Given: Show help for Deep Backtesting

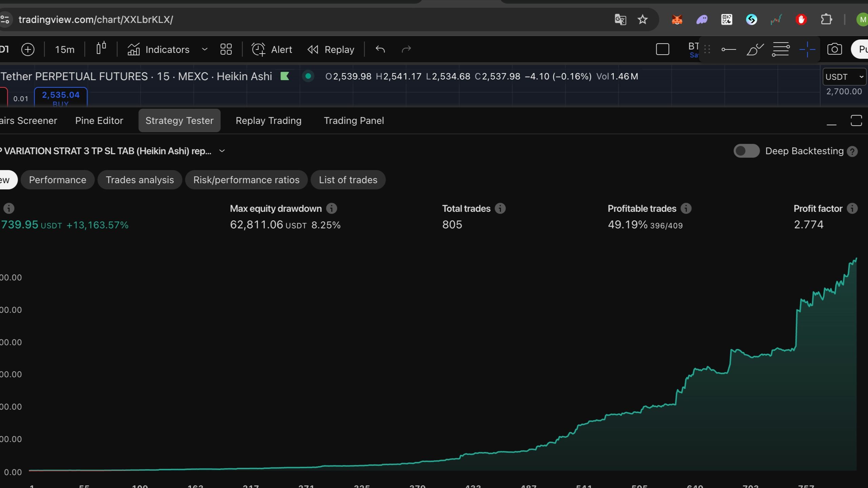Looking at the screenshot, I should [852, 151].
